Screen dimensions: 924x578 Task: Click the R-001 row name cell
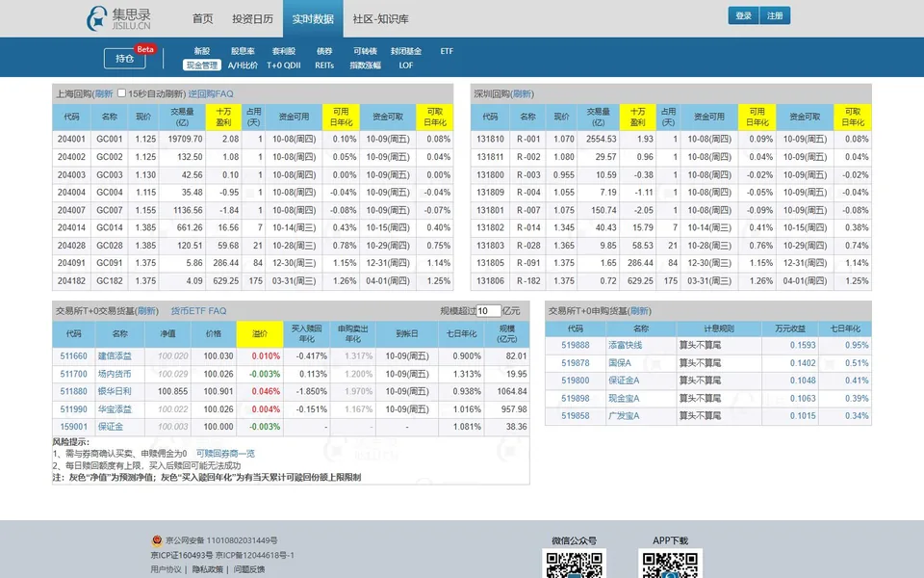[x=528, y=139]
